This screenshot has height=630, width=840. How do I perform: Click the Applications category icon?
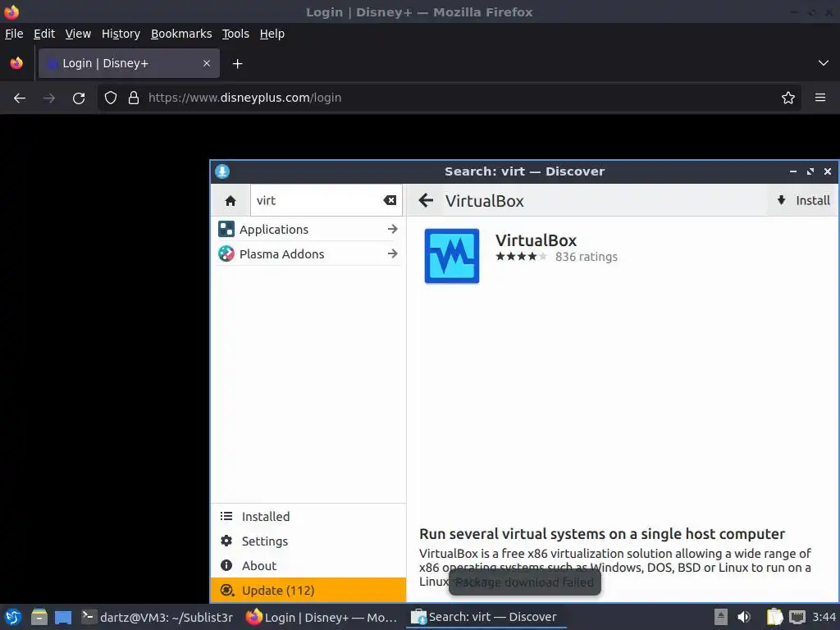(226, 230)
